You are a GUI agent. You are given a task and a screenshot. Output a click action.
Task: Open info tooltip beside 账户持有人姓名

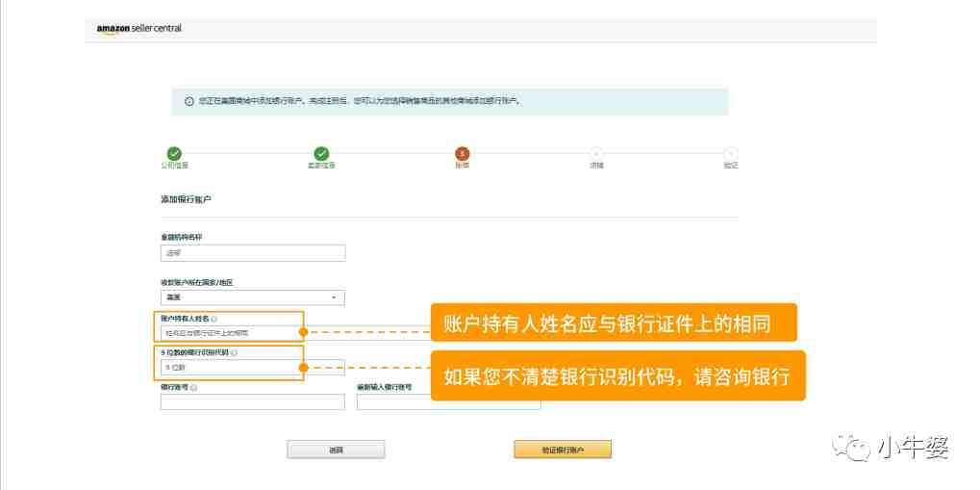214,320
